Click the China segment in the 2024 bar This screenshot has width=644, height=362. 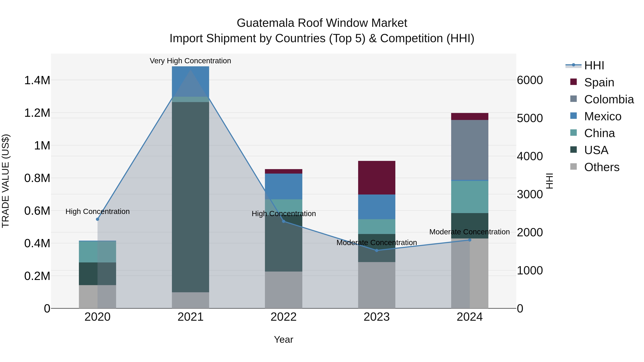(x=470, y=197)
